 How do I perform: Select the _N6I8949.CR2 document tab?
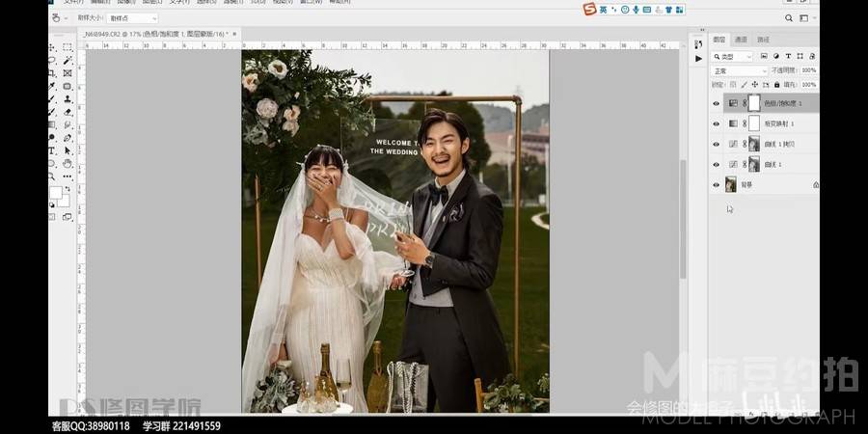pyautogui.click(x=155, y=34)
